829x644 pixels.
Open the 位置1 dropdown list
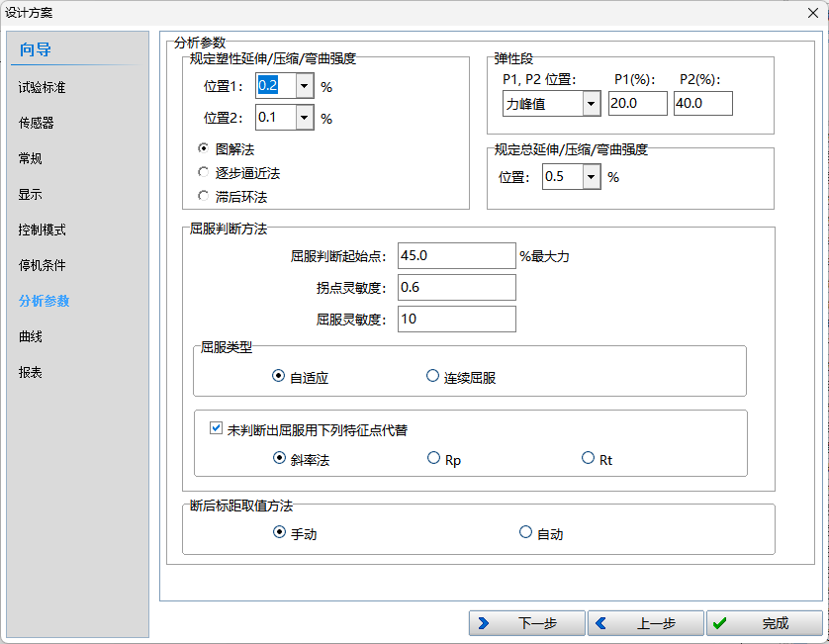point(304,86)
